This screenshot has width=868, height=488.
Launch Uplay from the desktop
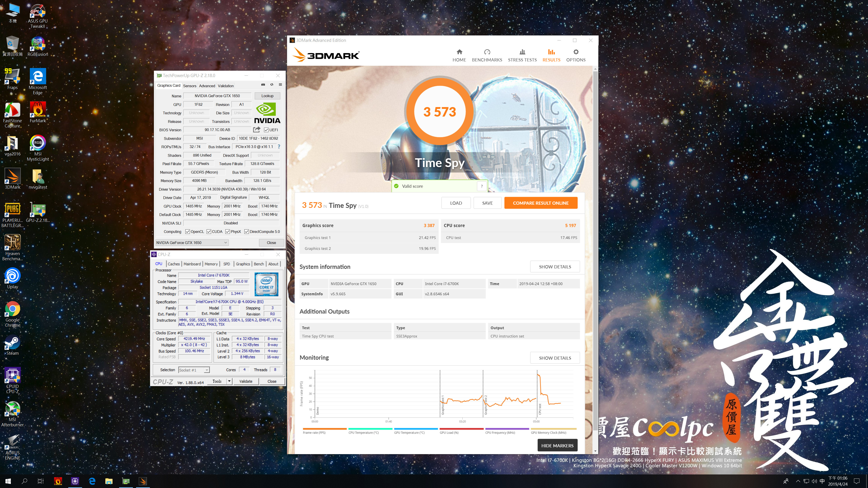coord(12,278)
